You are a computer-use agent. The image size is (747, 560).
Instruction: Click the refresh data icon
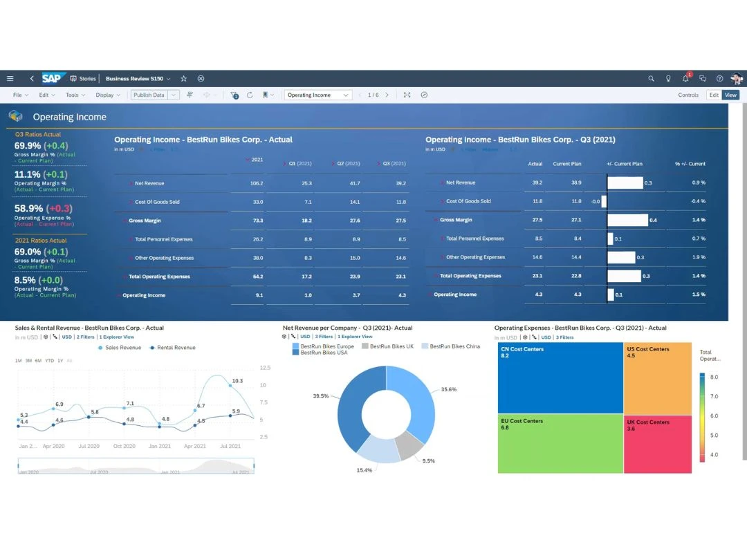point(250,95)
